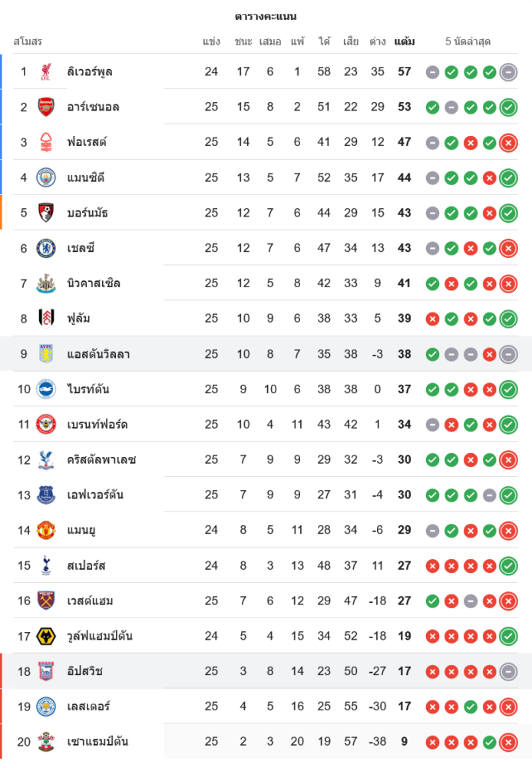Open the Manchester City club badge
This screenshot has width=532, height=768.
coord(46,177)
